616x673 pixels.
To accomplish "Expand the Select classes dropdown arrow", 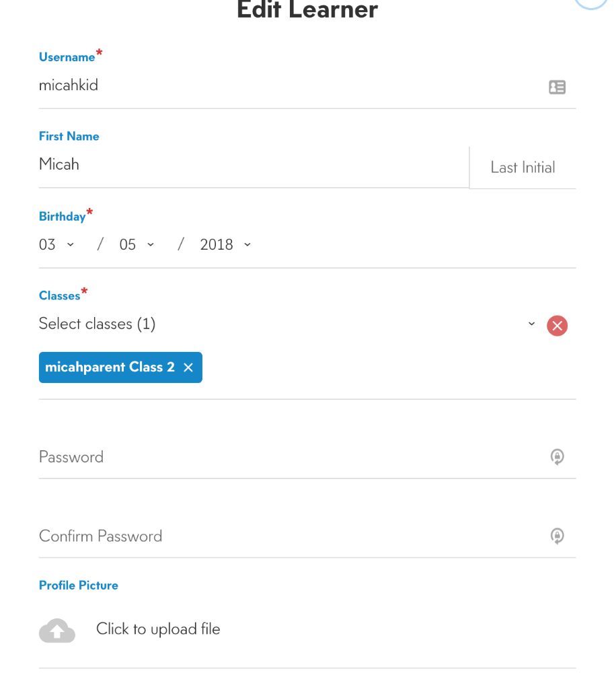I will [531, 324].
